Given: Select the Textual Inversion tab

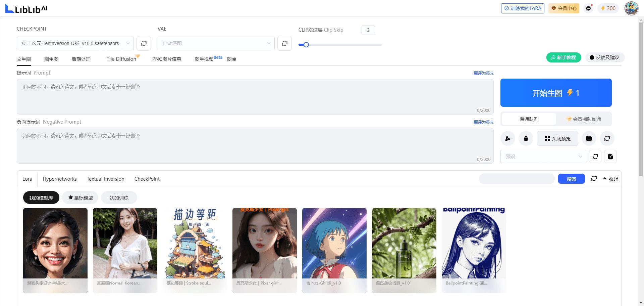Looking at the screenshot, I should (x=106, y=179).
